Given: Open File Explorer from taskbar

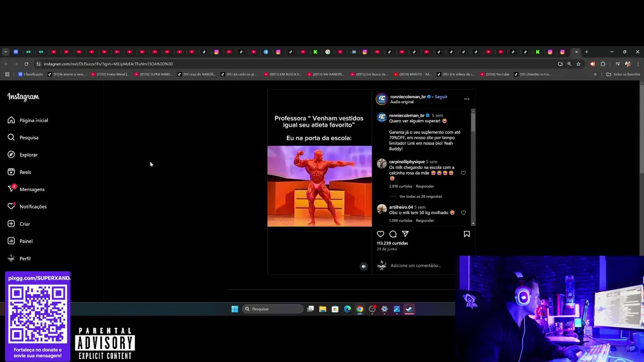Looking at the screenshot, I should pyautogui.click(x=323, y=309).
